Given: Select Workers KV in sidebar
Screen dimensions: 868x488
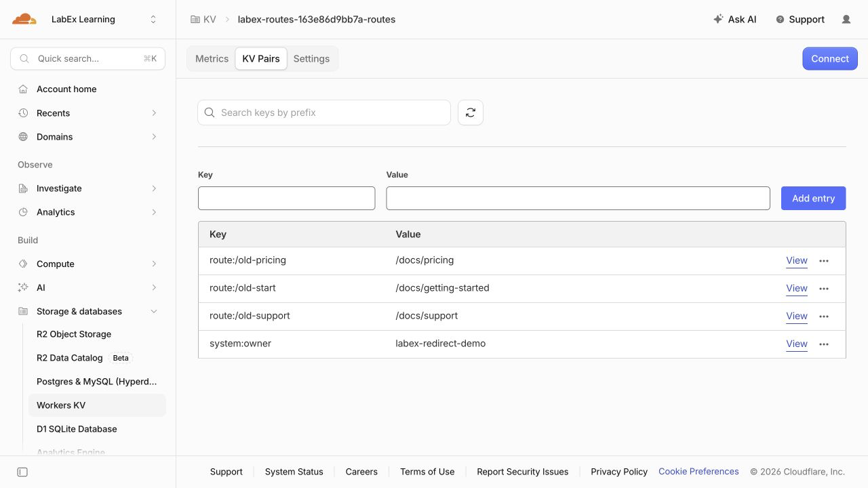Looking at the screenshot, I should click(x=97, y=405).
